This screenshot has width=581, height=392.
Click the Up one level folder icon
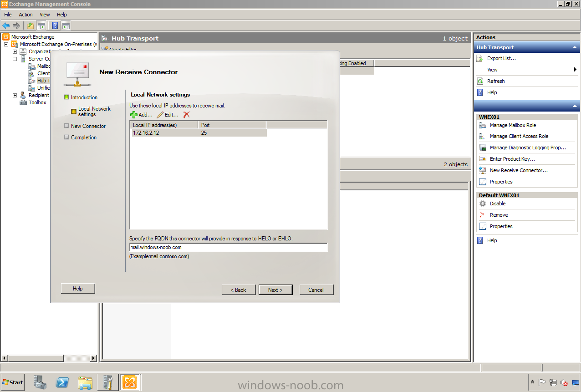31,25
